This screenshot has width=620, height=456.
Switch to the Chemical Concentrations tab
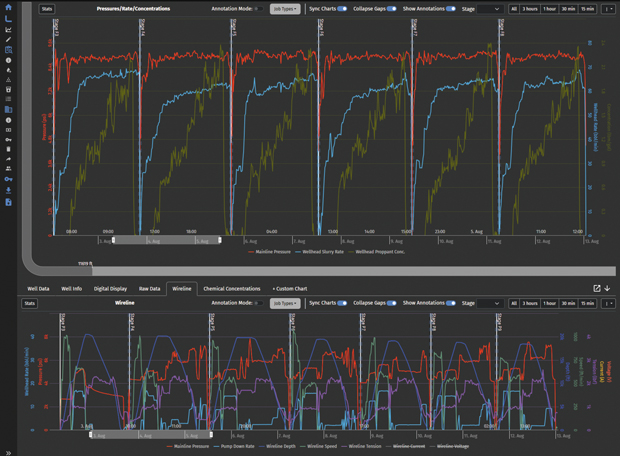point(231,288)
